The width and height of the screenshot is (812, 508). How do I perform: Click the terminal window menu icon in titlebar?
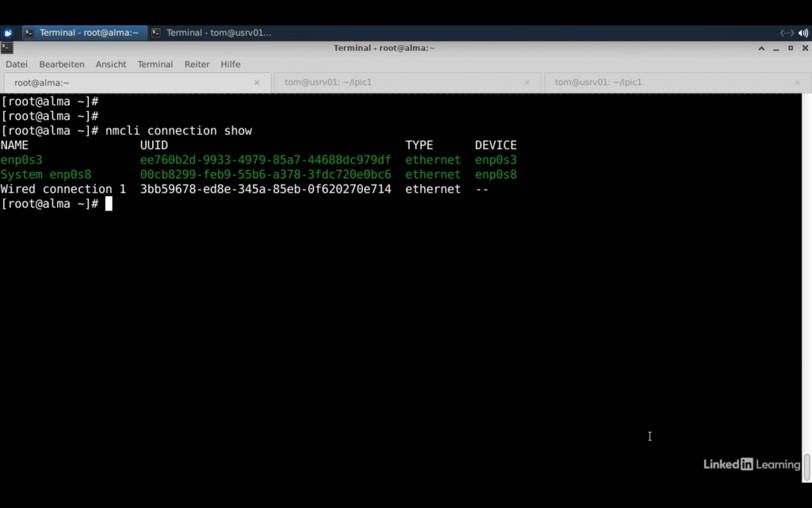[7, 48]
